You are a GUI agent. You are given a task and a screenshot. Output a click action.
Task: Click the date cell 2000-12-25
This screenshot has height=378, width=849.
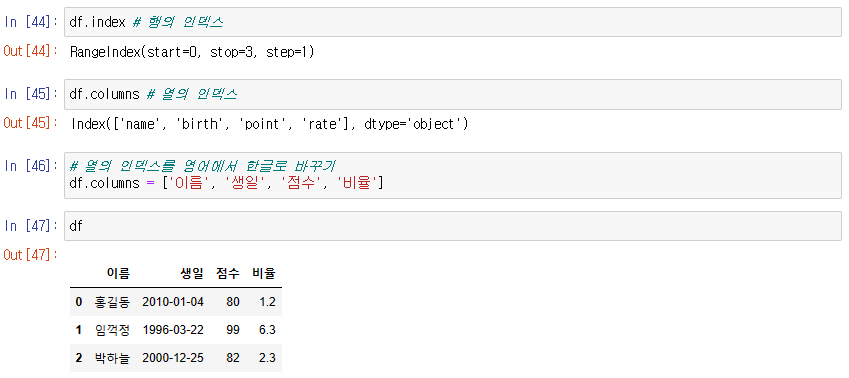[x=173, y=358]
